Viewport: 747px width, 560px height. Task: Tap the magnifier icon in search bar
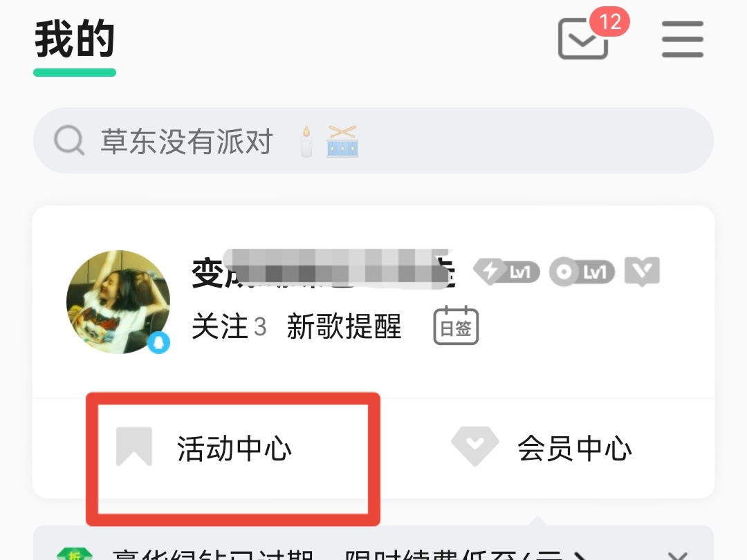pos(69,140)
